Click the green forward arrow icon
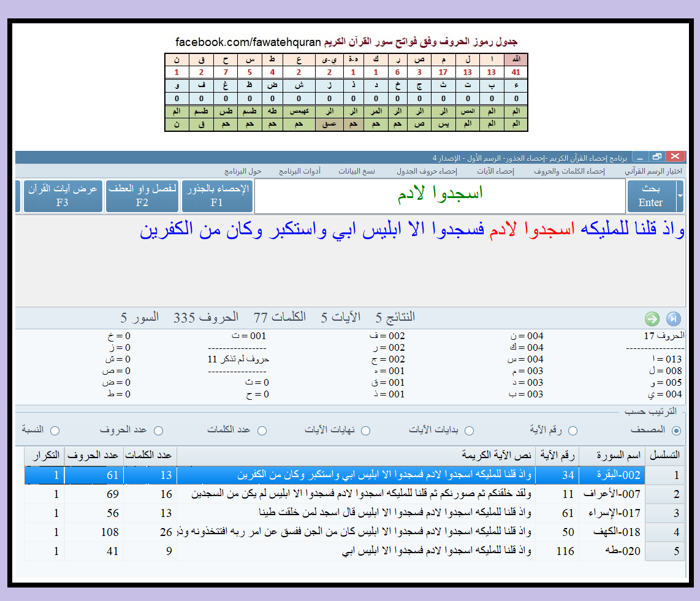This screenshot has width=700, height=601. tap(652, 319)
